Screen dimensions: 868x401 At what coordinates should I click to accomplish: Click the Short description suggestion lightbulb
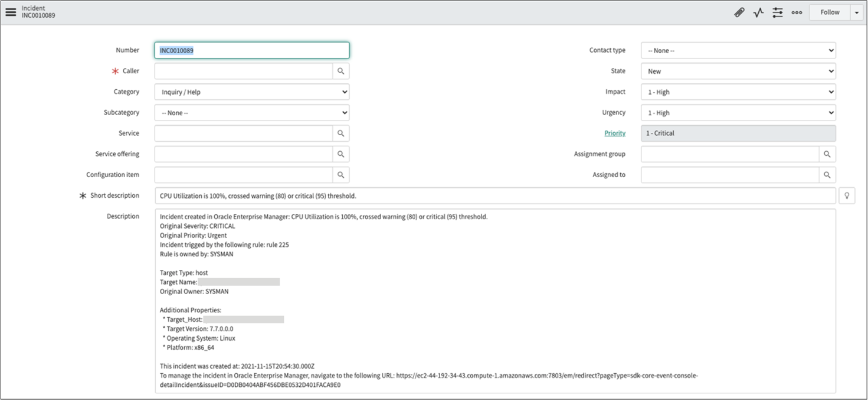coord(846,195)
